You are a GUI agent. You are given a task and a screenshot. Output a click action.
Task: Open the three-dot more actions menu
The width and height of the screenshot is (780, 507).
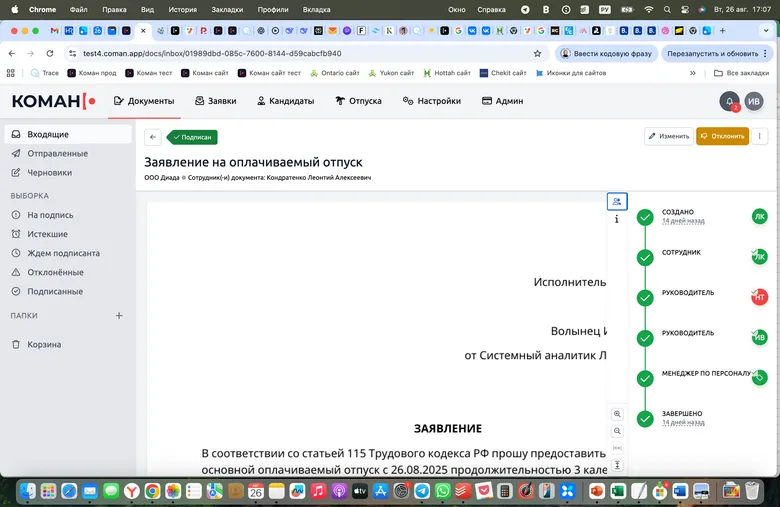[x=760, y=136]
